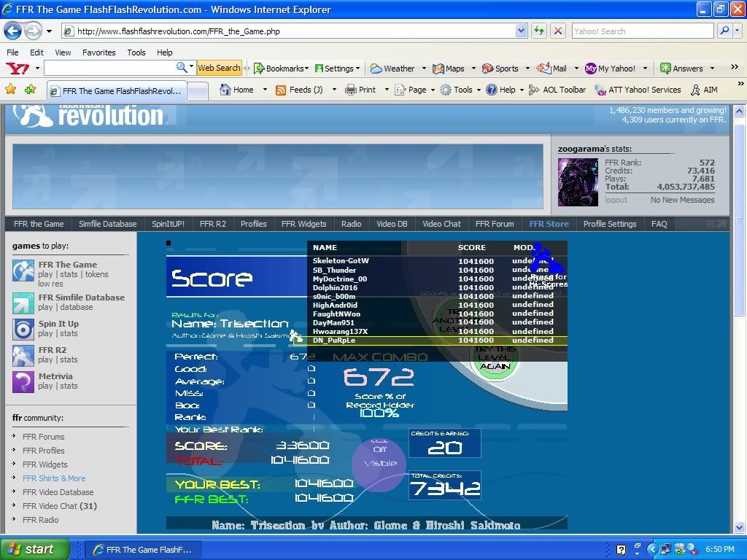Expand the Print dropdown arrow
Screen dimensions: 747x560
[x=387, y=90]
